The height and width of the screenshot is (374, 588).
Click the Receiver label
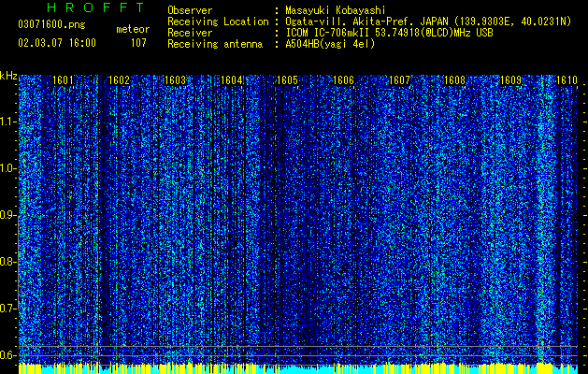190,33
